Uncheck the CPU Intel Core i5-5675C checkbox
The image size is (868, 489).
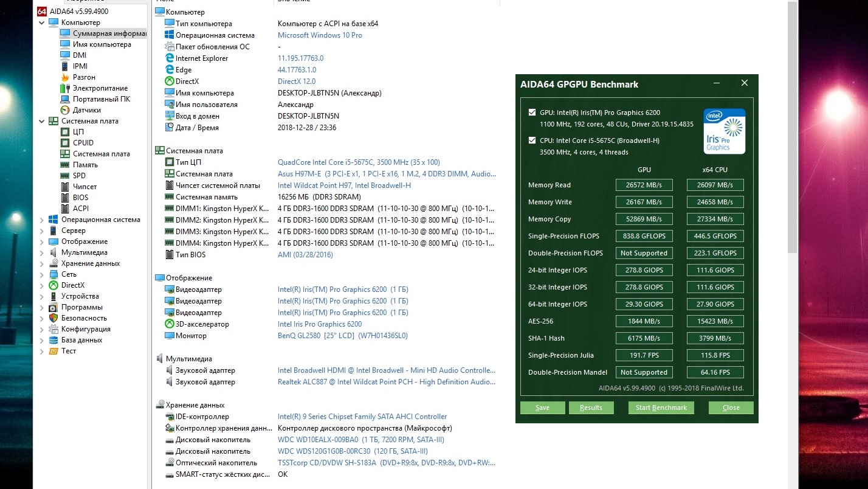click(532, 140)
